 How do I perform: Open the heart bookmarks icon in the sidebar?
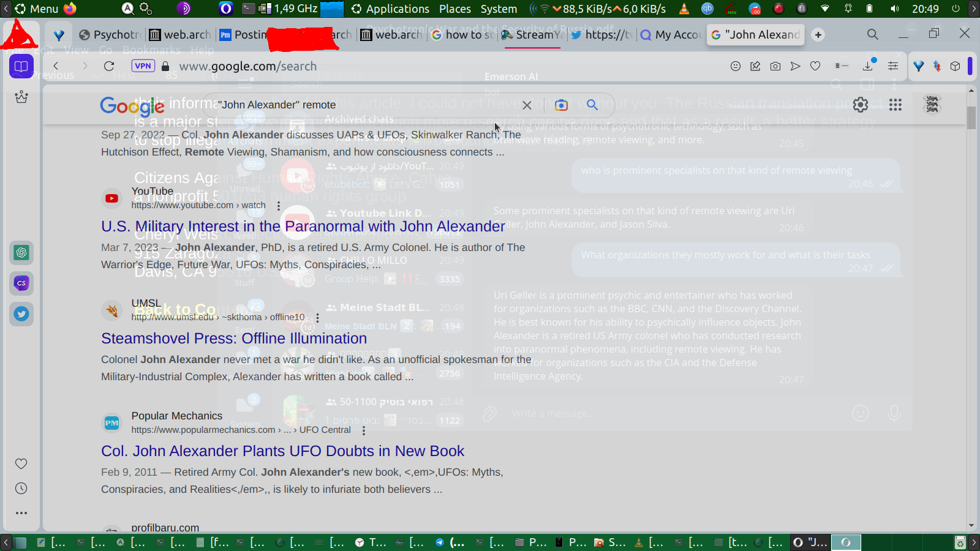(21, 463)
